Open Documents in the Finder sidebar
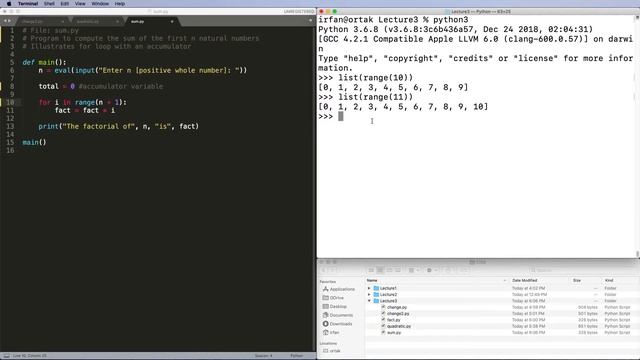The height and width of the screenshot is (360, 640). tap(338, 315)
